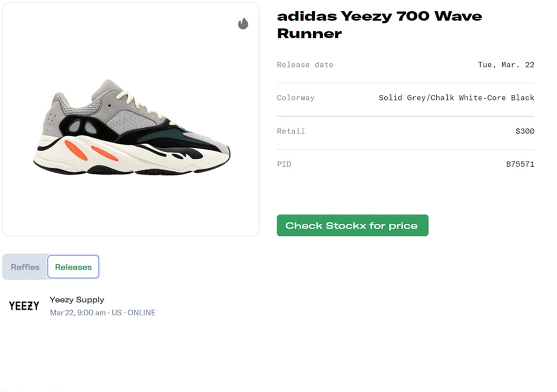The image size is (557, 392).
Task: Select the B75571 product ID
Action: point(520,164)
